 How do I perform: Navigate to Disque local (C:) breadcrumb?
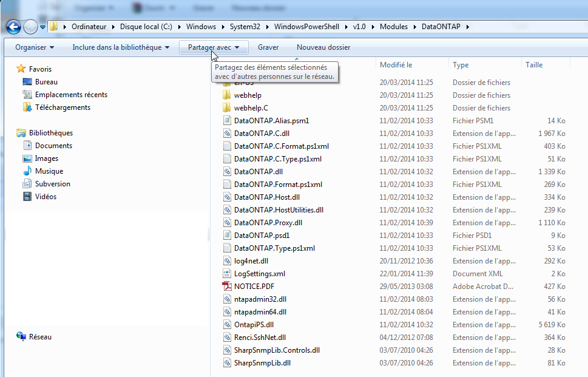(146, 27)
